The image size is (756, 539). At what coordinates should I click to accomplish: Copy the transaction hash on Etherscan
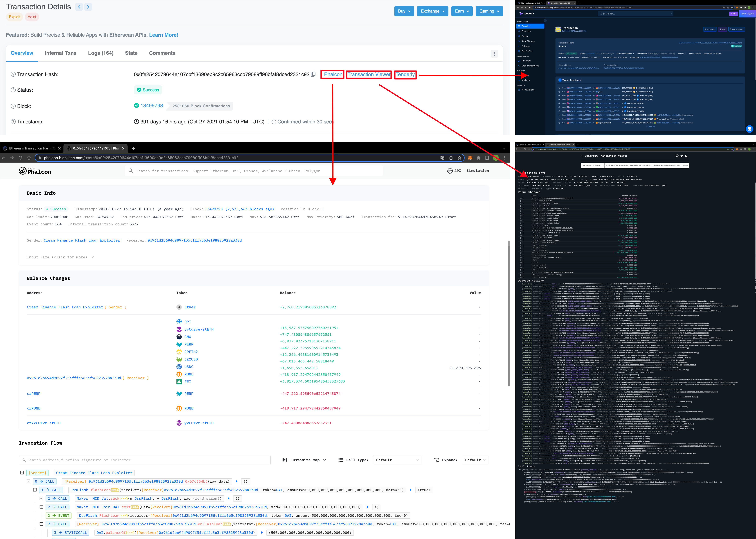(x=313, y=74)
